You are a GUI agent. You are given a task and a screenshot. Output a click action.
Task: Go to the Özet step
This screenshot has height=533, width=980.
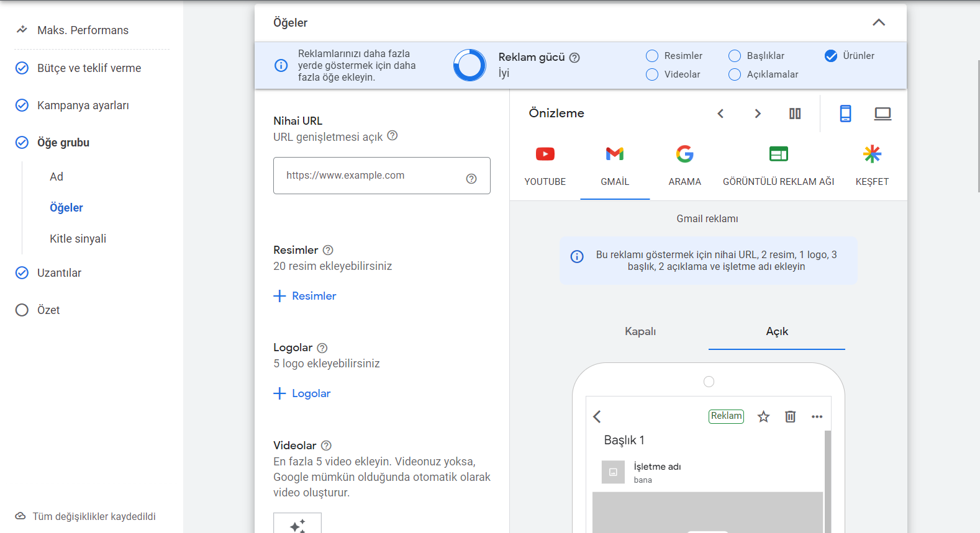point(48,310)
